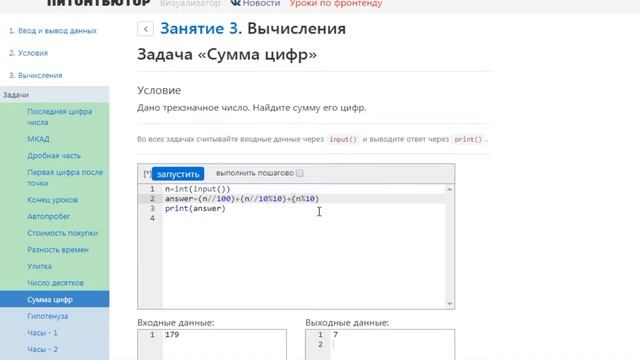
Task: Open task Дробная часть
Action: tap(54, 156)
